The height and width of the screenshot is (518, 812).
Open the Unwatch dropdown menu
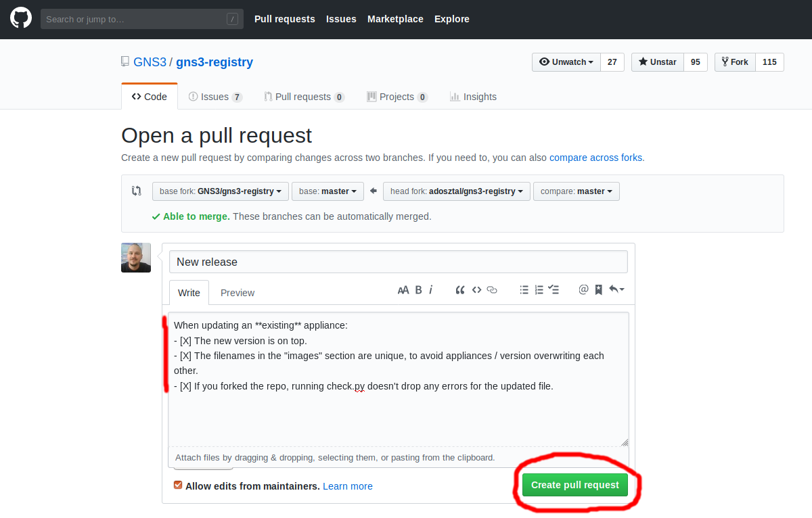pos(566,62)
